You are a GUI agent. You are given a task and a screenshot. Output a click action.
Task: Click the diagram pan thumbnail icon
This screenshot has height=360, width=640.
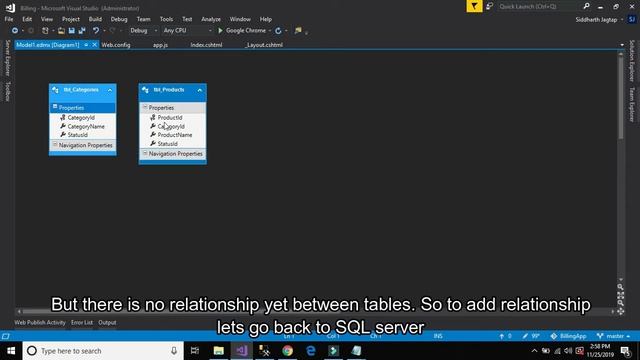[620, 311]
